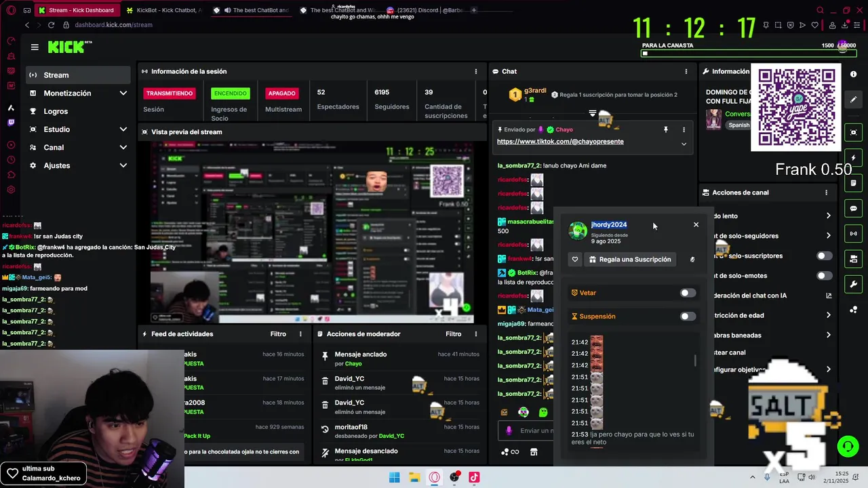
Task: Open the Windows Start menu
Action: pyautogui.click(x=394, y=477)
